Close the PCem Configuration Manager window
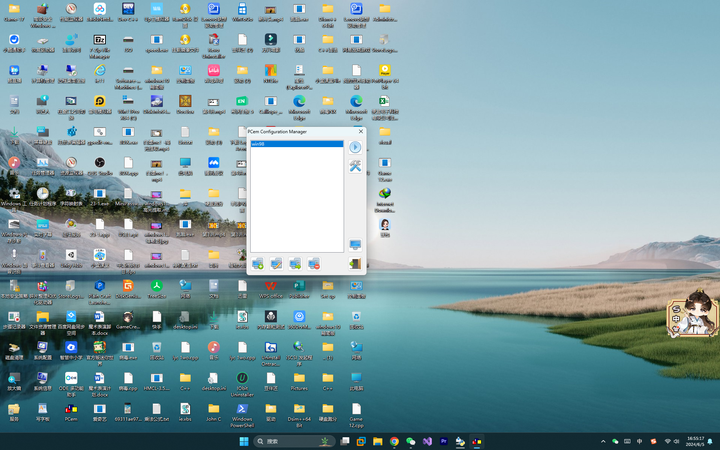The height and width of the screenshot is (450, 720). click(361, 131)
